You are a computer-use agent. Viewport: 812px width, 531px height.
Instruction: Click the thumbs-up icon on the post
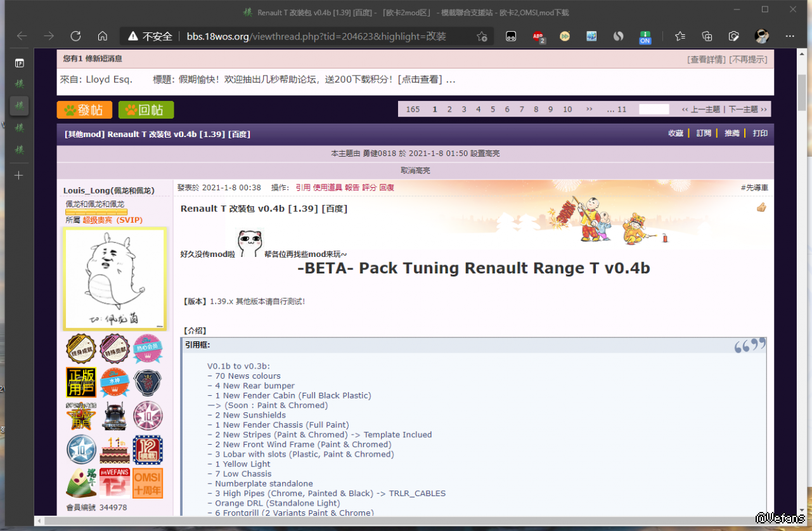761,207
